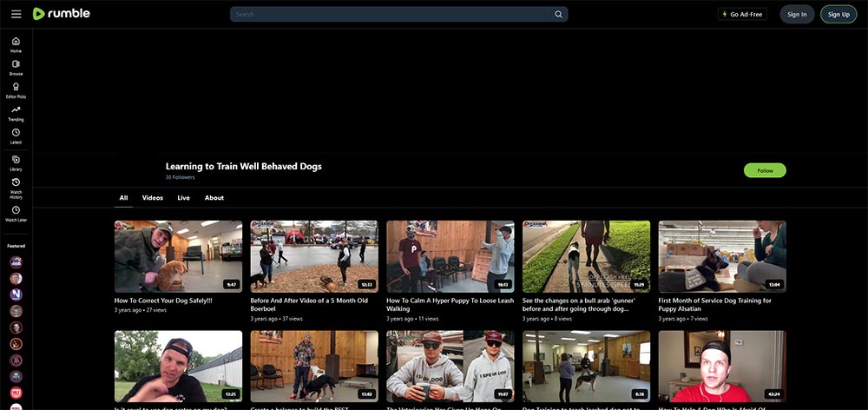Open Hyper Puppy Loose Leash video thumbnail
The width and height of the screenshot is (868, 410).
450,256
